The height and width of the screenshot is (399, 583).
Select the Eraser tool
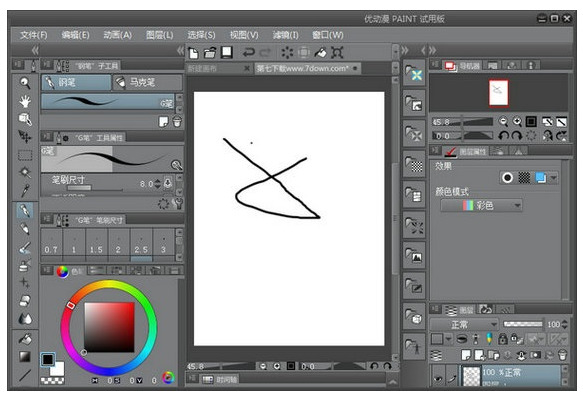25,300
